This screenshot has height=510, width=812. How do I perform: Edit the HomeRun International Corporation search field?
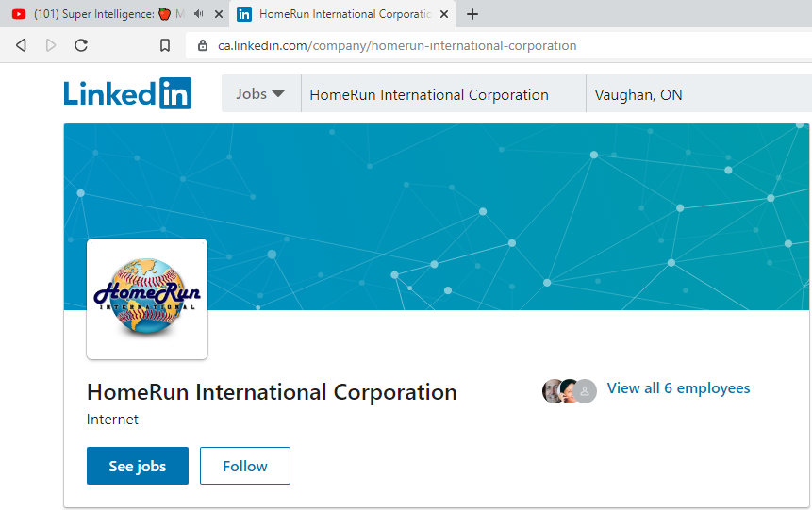point(443,93)
